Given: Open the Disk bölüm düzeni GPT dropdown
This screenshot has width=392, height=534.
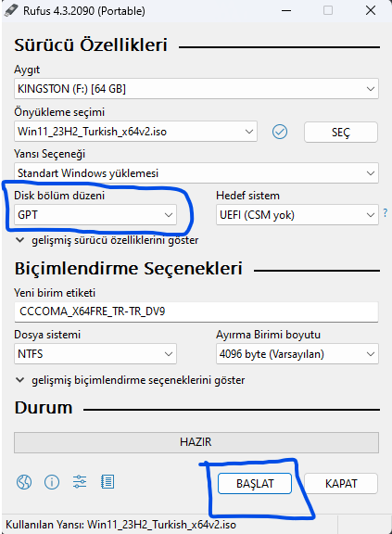Looking at the screenshot, I should (x=95, y=214).
